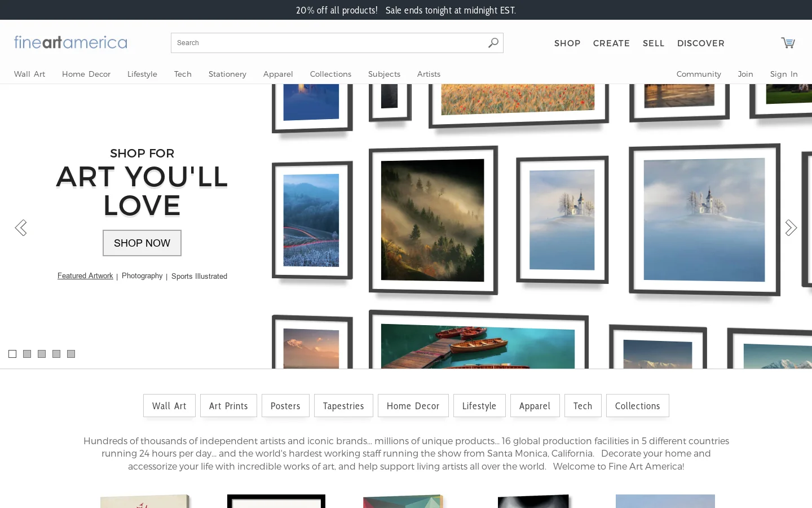Open the blue frosty hills framed artwork

[312, 220]
